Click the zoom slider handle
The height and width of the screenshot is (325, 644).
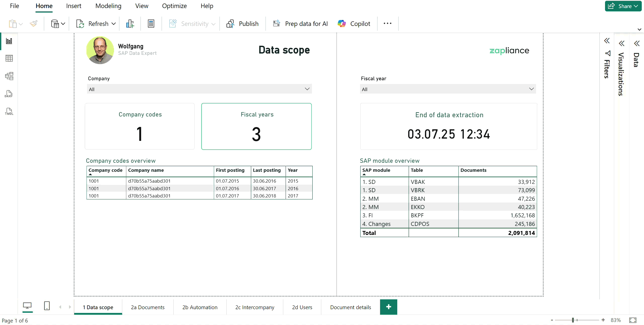point(573,320)
